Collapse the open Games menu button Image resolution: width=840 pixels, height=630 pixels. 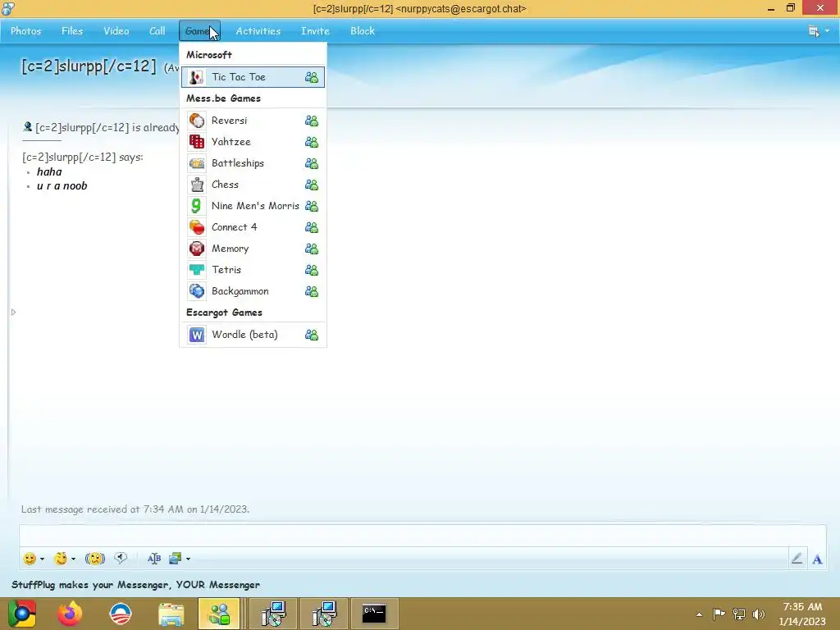tap(199, 31)
